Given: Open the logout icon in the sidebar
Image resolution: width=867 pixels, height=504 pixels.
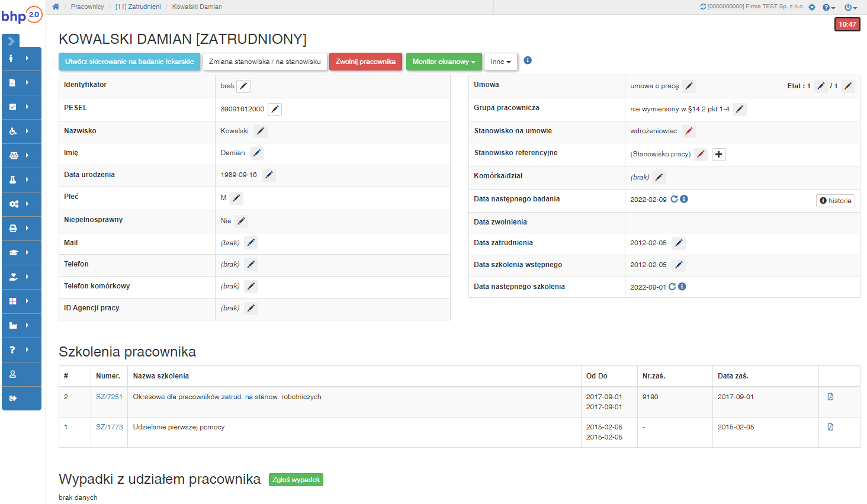Looking at the screenshot, I should click(13, 399).
